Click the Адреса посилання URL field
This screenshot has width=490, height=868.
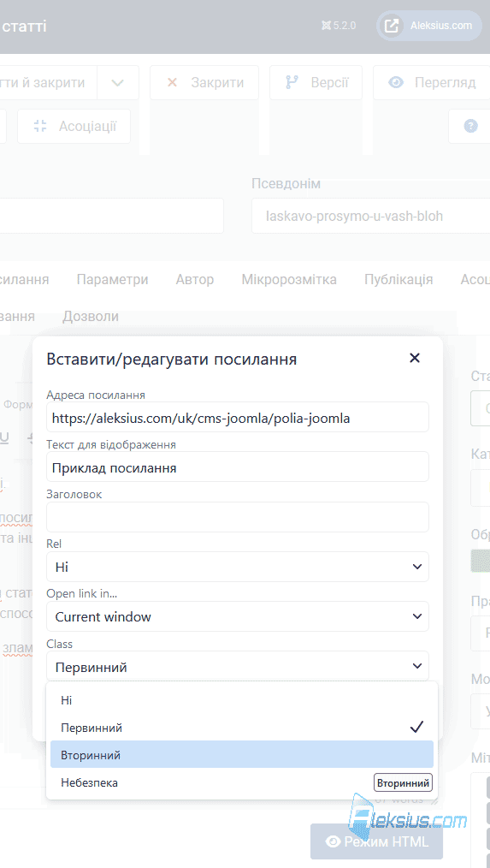(237, 417)
